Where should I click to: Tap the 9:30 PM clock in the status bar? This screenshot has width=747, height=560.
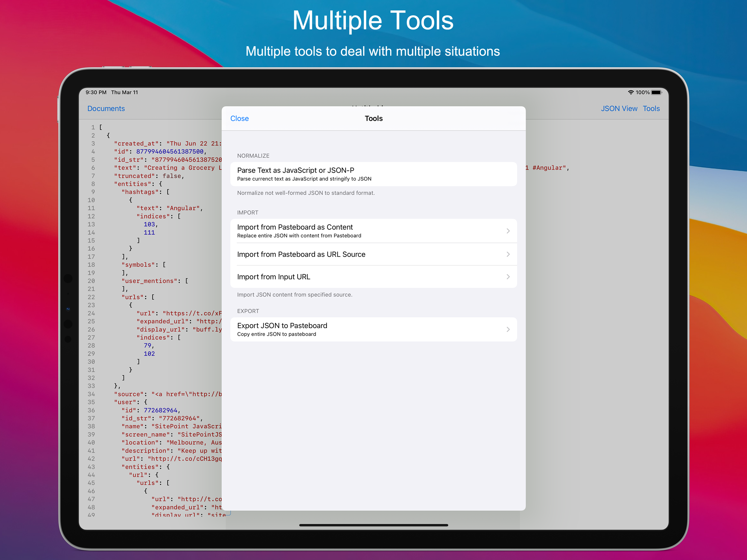[x=96, y=92]
